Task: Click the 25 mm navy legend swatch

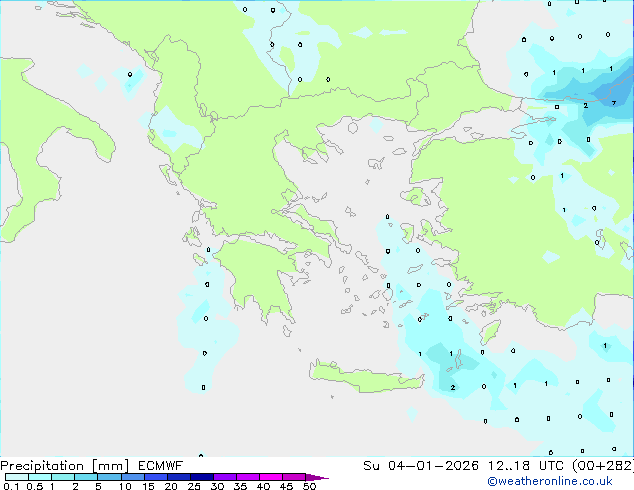Action: click(202, 477)
